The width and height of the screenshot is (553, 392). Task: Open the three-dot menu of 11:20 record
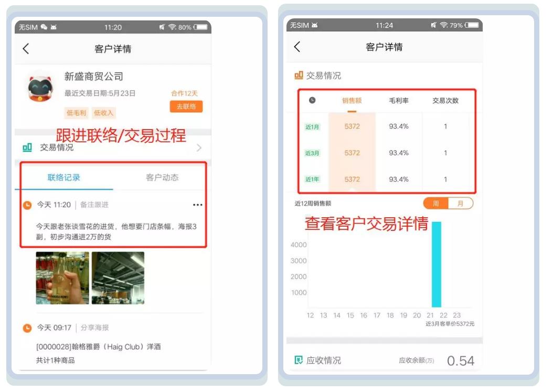[197, 205]
